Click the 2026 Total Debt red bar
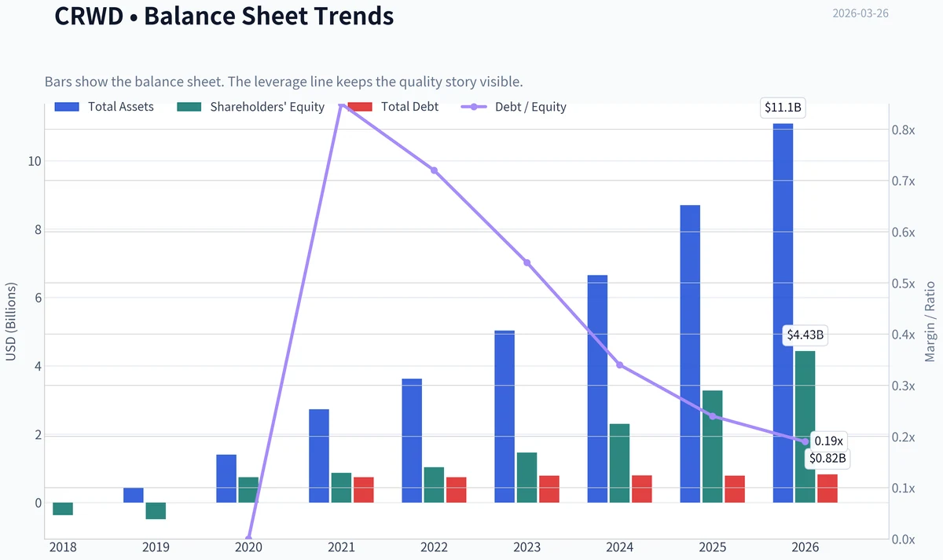This screenshot has height=560, width=943. [827, 489]
